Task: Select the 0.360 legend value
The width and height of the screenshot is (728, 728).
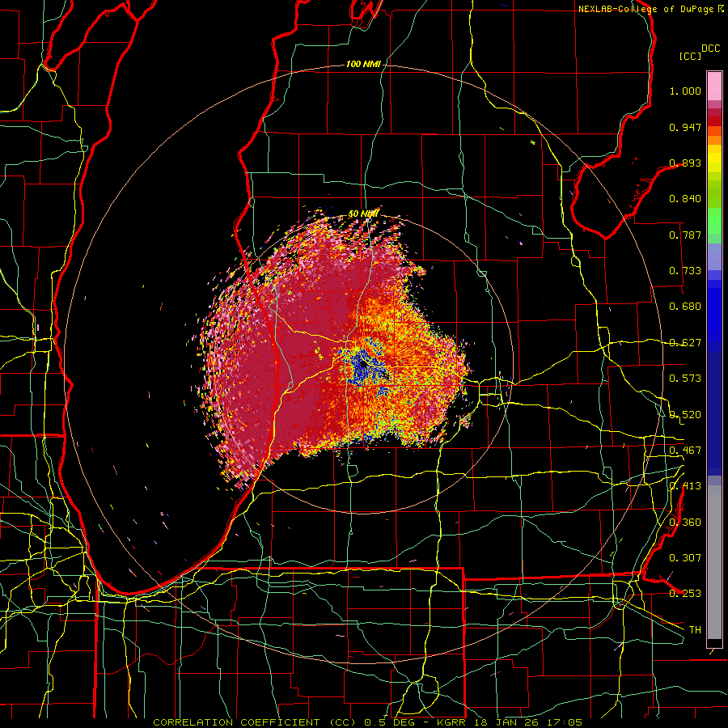Action: pyautogui.click(x=685, y=523)
